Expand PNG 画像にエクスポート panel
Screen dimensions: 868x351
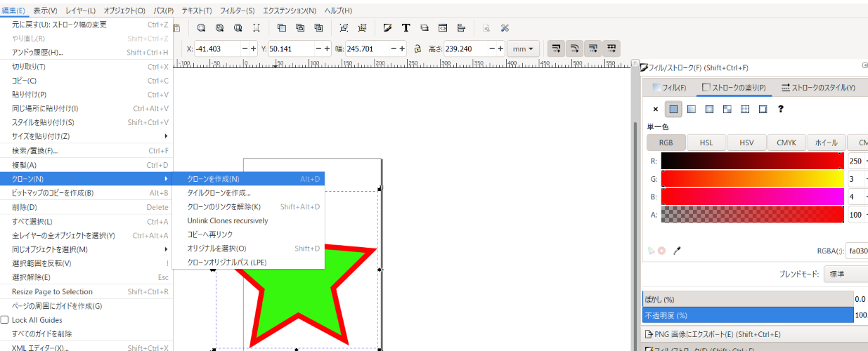tap(753, 334)
